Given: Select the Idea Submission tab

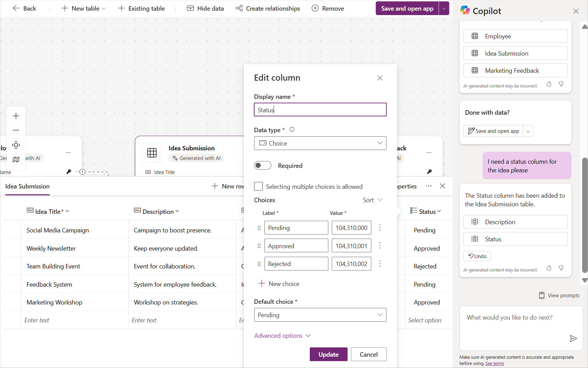Looking at the screenshot, I should pyautogui.click(x=27, y=186).
